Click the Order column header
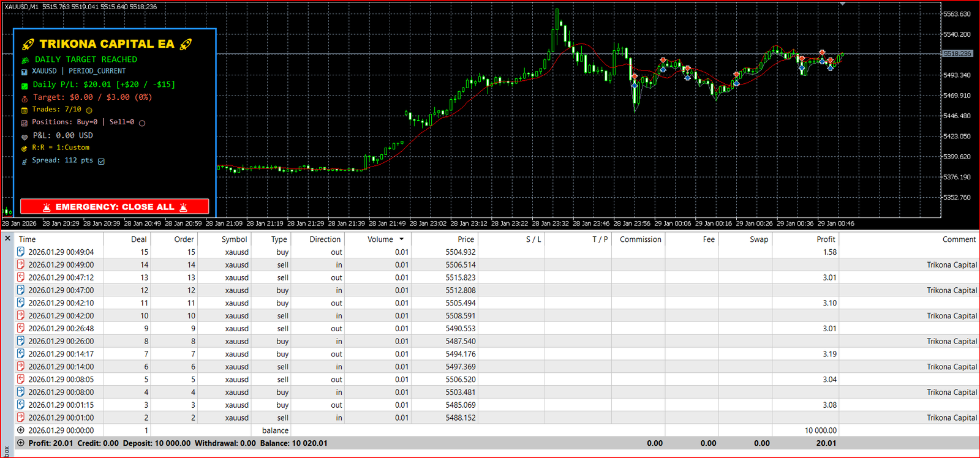 pyautogui.click(x=184, y=239)
